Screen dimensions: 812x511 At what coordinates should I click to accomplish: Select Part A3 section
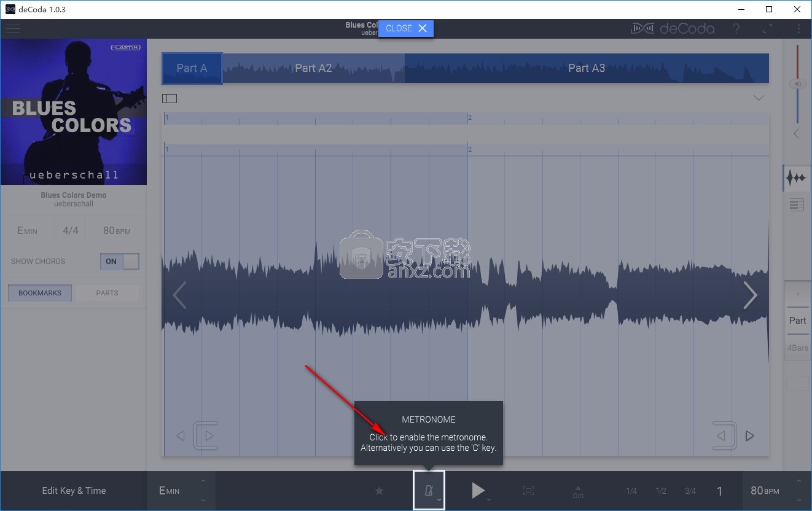pos(587,68)
